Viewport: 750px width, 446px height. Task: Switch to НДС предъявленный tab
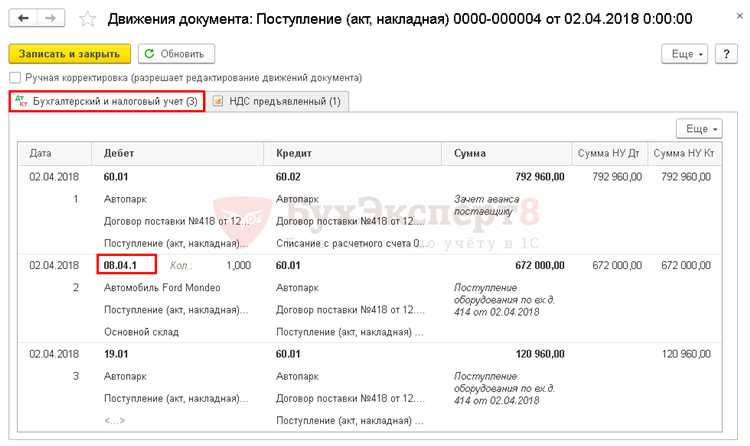coord(278,101)
